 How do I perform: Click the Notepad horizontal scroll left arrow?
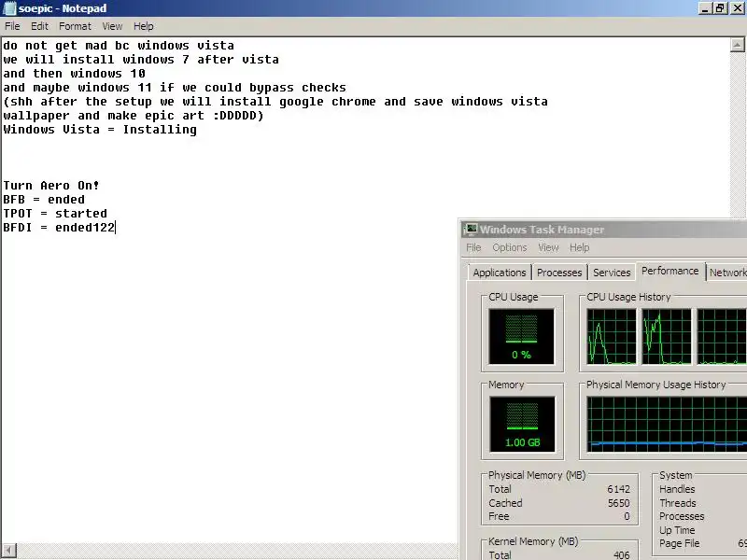tap(9, 550)
